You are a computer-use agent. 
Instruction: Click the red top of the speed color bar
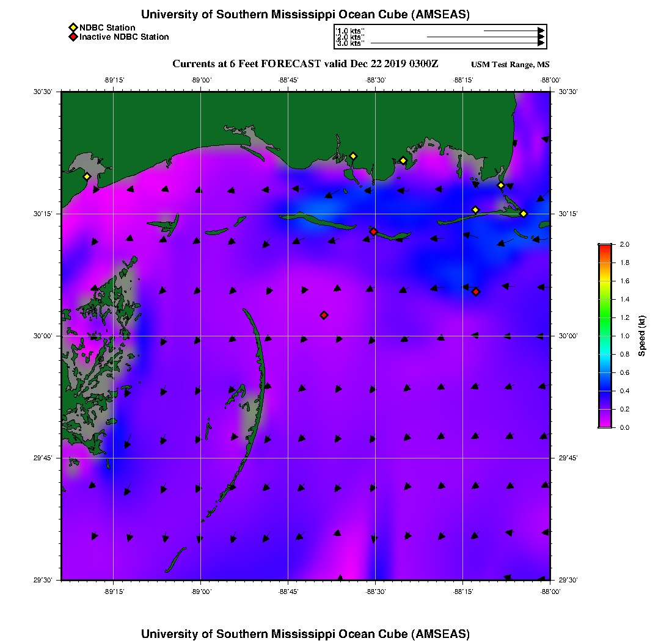coord(604,248)
